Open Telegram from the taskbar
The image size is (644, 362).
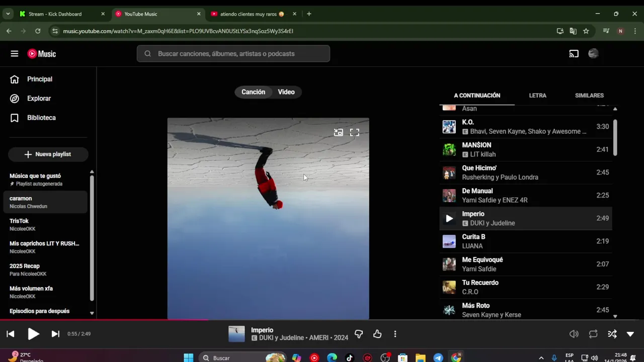(438, 357)
